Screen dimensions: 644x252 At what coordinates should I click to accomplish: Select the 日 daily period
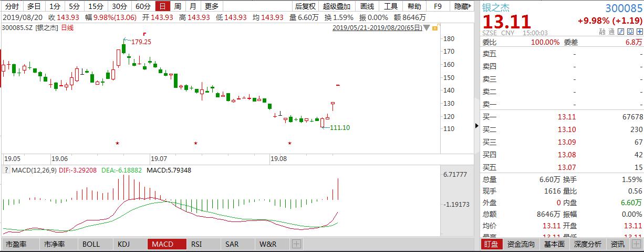[163, 6]
